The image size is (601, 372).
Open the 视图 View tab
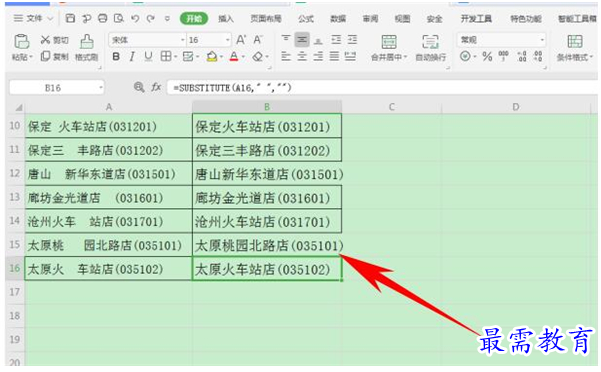click(402, 18)
